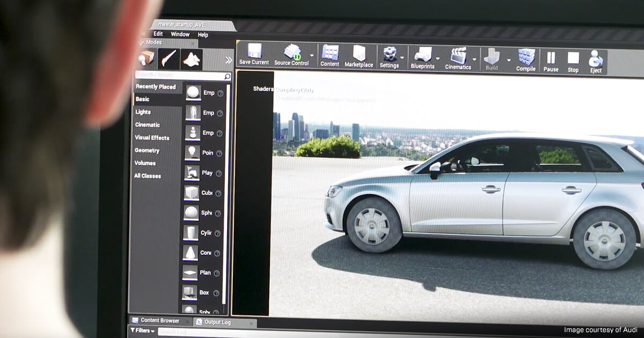Pause the simulation with Pause button
Viewport: 644px width, 338px height.
click(551, 61)
